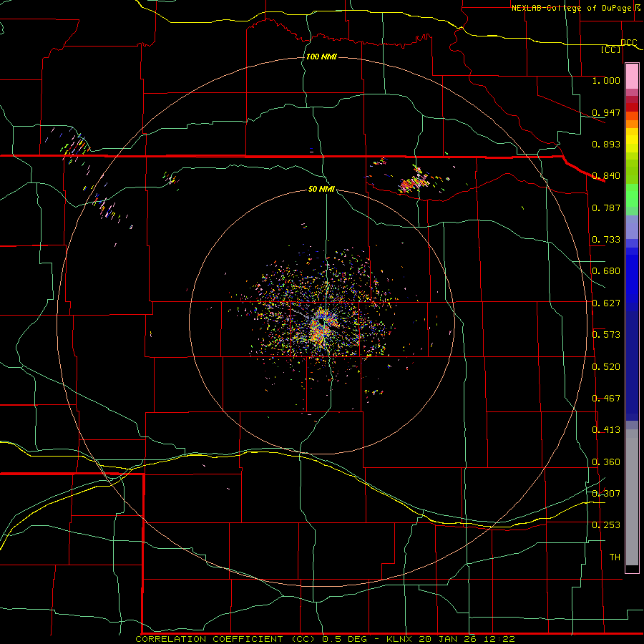This screenshot has height=644, width=644.
Task: Click the Correlation Coefficient product caption
Action: coord(325,639)
